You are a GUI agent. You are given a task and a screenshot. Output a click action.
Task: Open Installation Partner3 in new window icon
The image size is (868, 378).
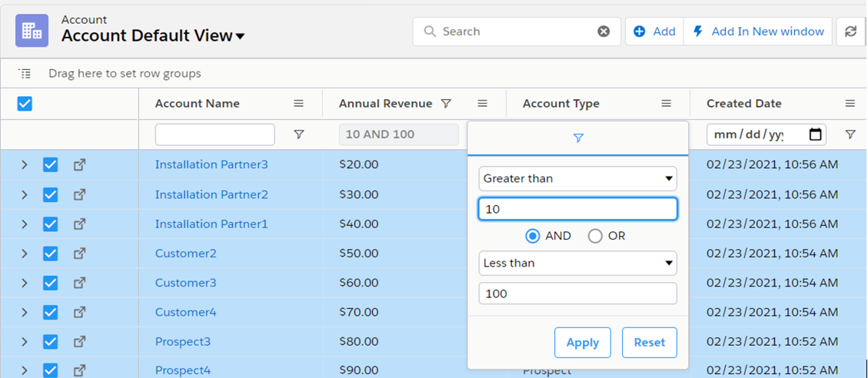(79, 164)
